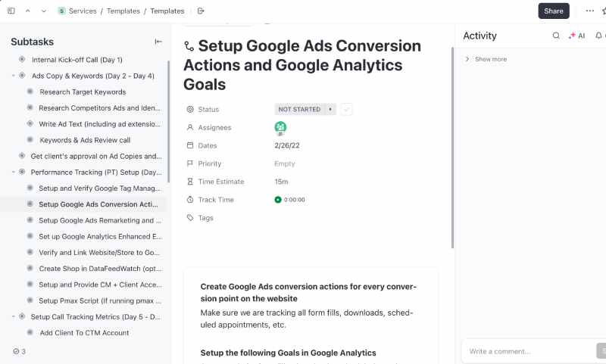606x364 pixels.
Task: Select Setup Google Ads Conversion Actions subtask
Action: pos(98,204)
